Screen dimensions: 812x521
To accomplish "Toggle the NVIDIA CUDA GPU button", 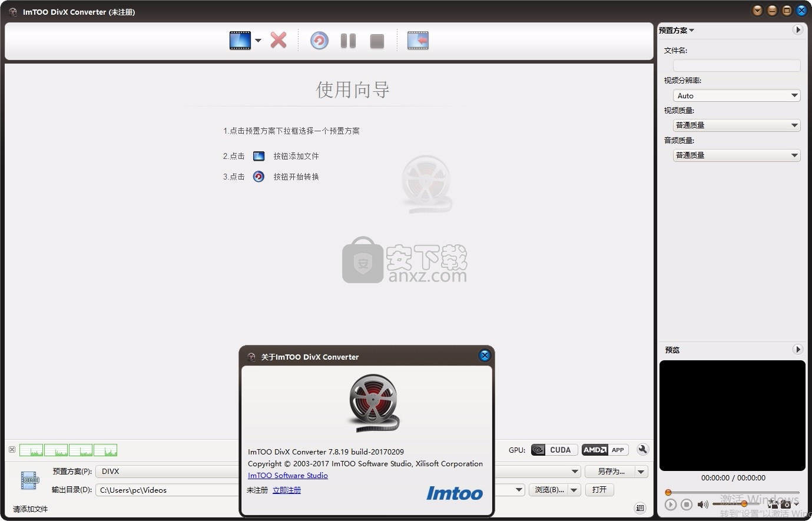I will (x=554, y=450).
